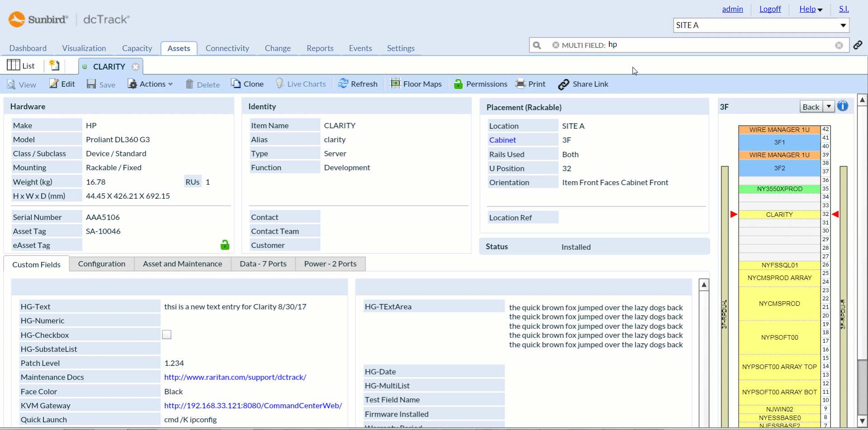Open the SITE A location dropdown
Viewport: 868px width, 430px height.
[x=761, y=25]
